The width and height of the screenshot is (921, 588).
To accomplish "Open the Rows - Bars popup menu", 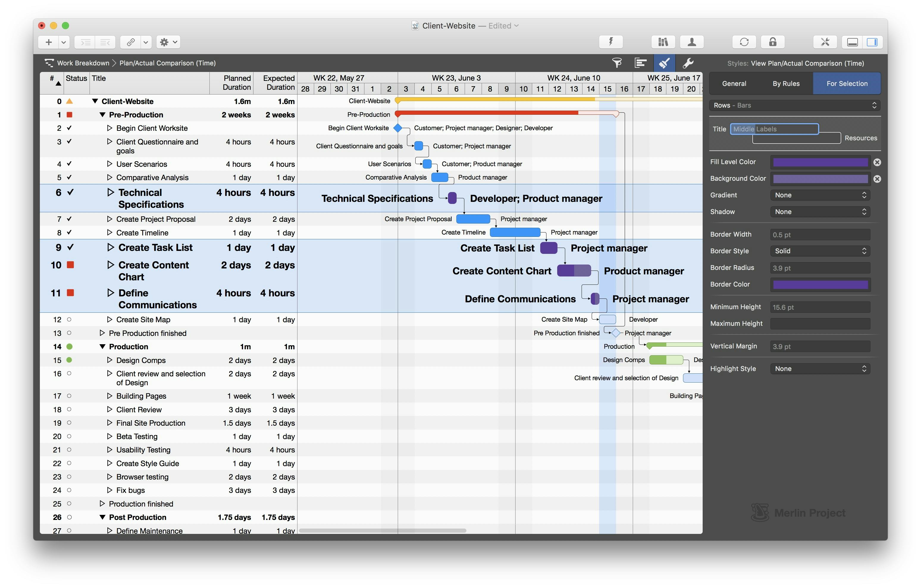I will [x=794, y=105].
